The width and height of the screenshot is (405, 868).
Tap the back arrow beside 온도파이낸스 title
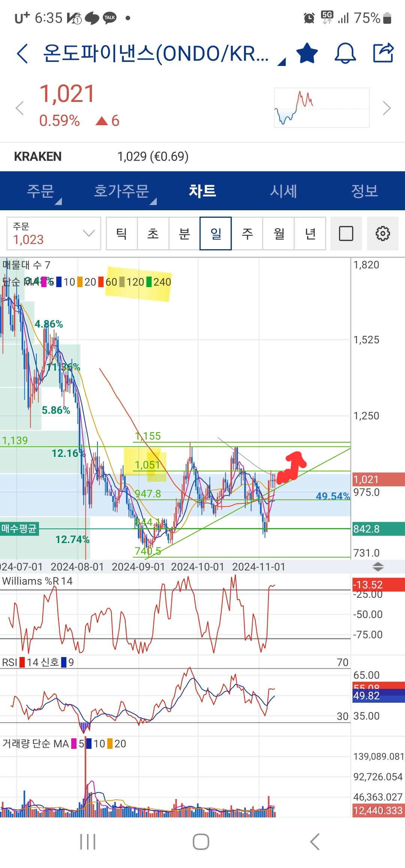pos(22,54)
